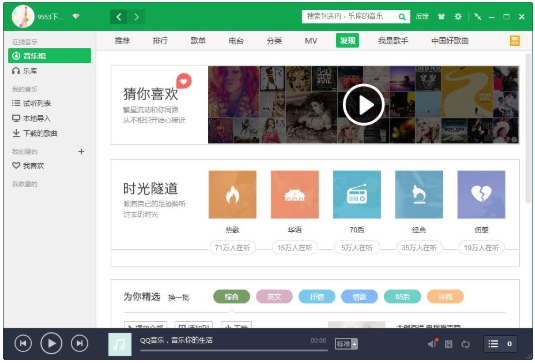Open the settings gear icon
535x363 pixels.
point(458,16)
